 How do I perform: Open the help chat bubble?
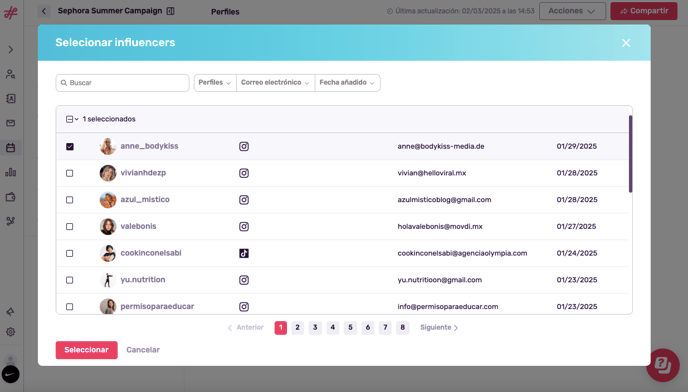663,365
